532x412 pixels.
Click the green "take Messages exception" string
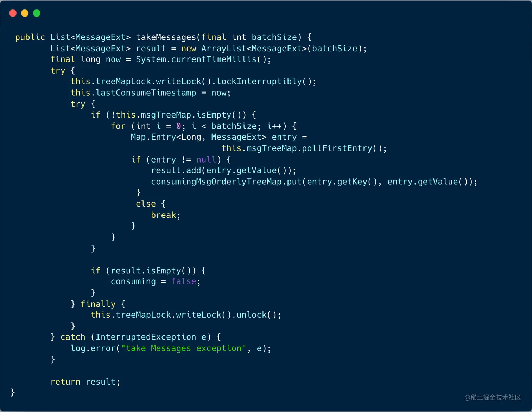pyautogui.click(x=184, y=348)
